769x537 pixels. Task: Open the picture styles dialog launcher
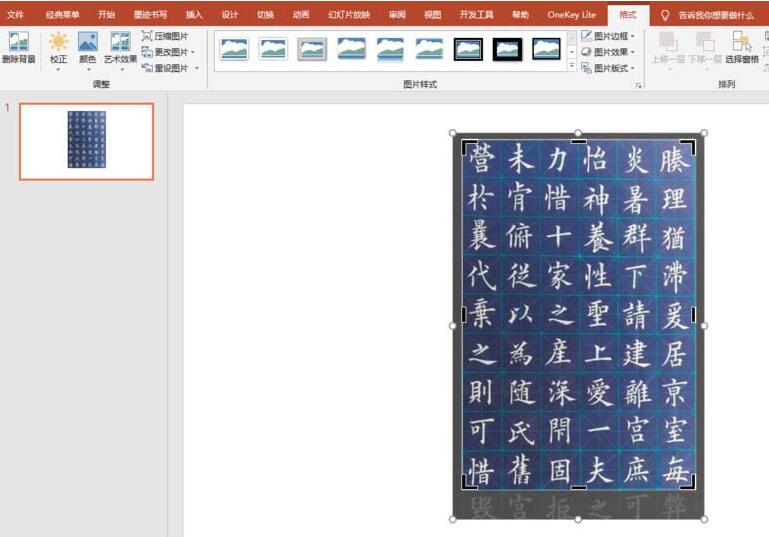pyautogui.click(x=638, y=85)
